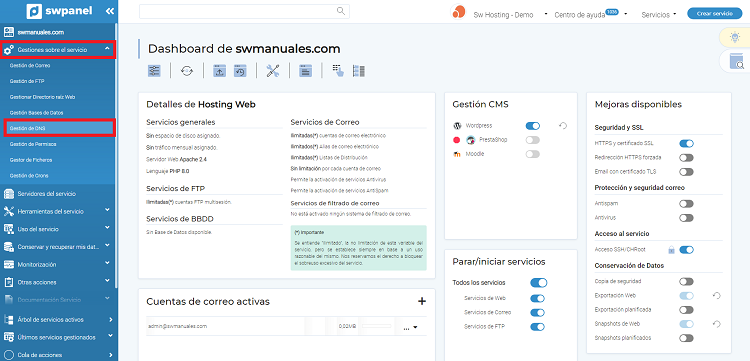750x361 pixels.
Task: Open actions dropdown for admin@swmanuales.com
Action: point(410,327)
